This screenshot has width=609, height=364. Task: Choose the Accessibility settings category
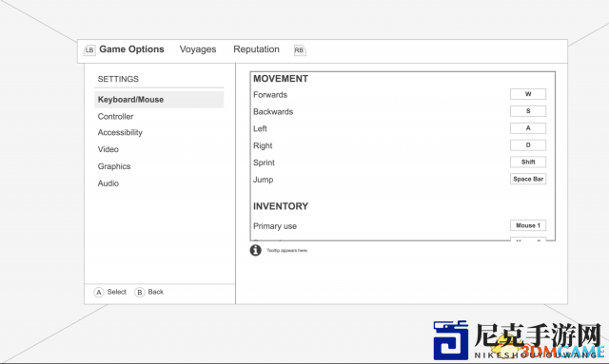tap(120, 133)
